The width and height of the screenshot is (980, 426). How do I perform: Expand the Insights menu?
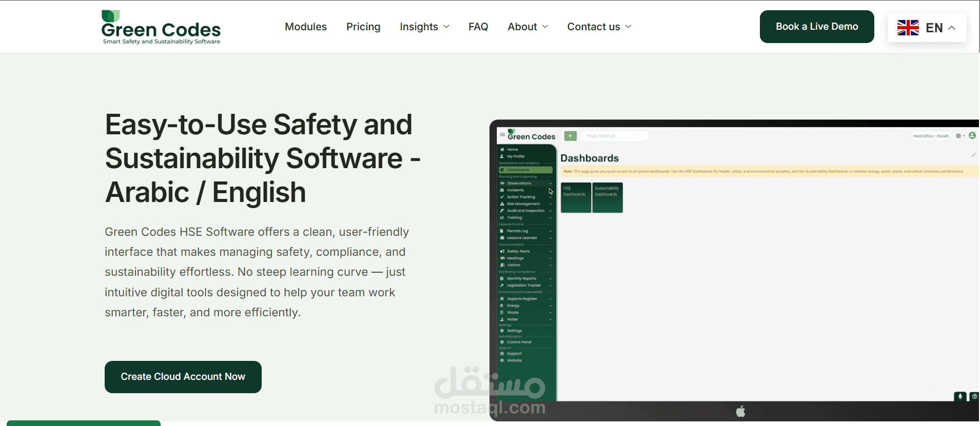click(x=424, y=27)
